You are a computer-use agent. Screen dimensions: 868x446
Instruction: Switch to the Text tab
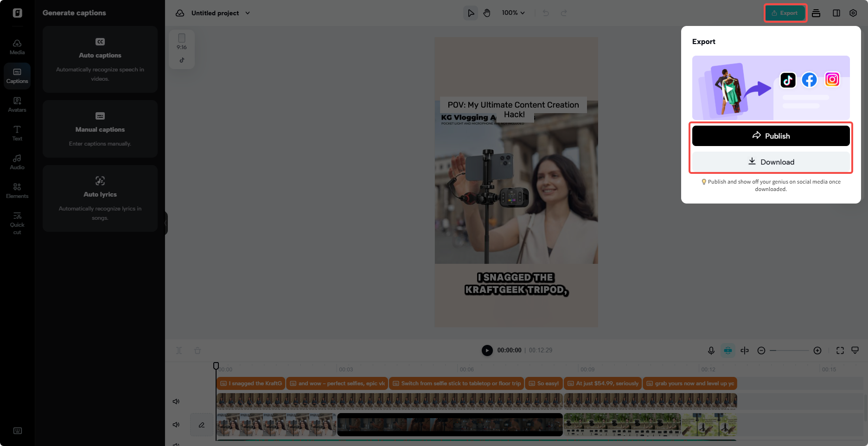pyautogui.click(x=17, y=133)
